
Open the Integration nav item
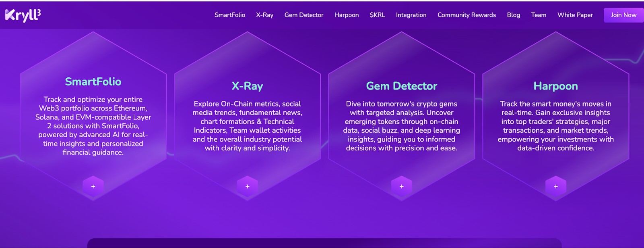tap(411, 15)
